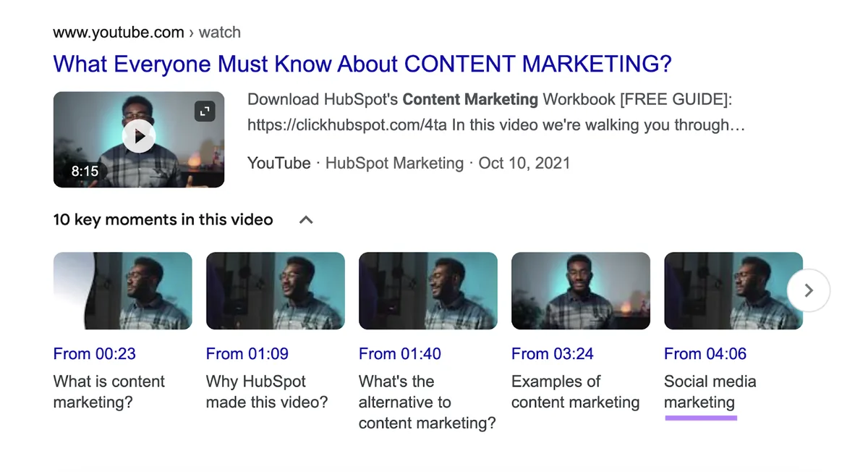This screenshot has height=472, width=868.
Task: Click the 'Download HubSpot's Content Marketing Workbook' description line
Action: click(x=490, y=99)
